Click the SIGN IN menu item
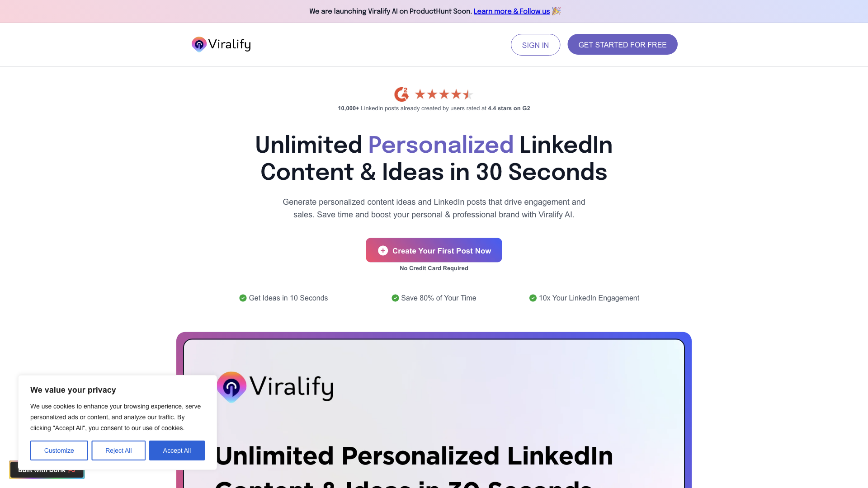 [x=535, y=45]
